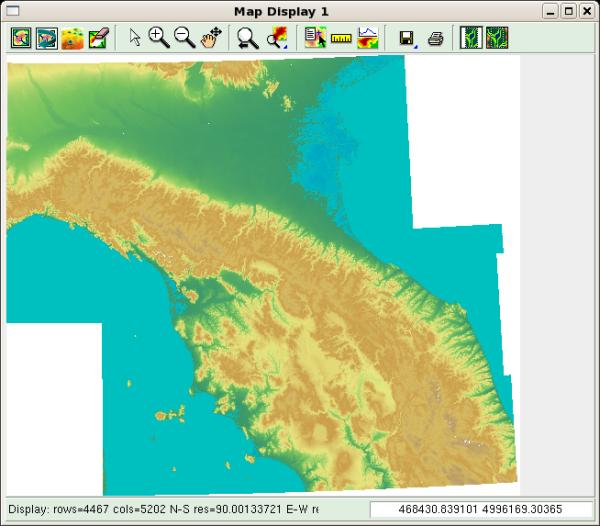Print the map using the printer icon

tap(435, 39)
